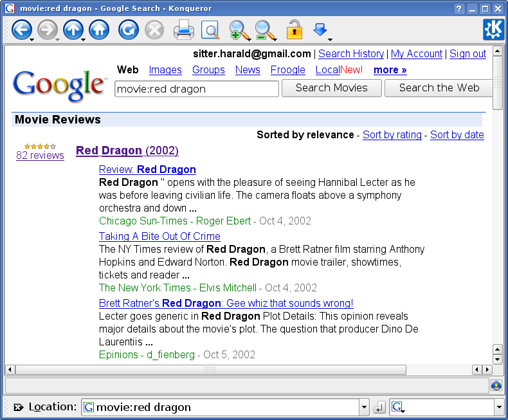Viewport: 508px width, 420px height.
Task: Click the Search Movies button
Action: click(332, 88)
